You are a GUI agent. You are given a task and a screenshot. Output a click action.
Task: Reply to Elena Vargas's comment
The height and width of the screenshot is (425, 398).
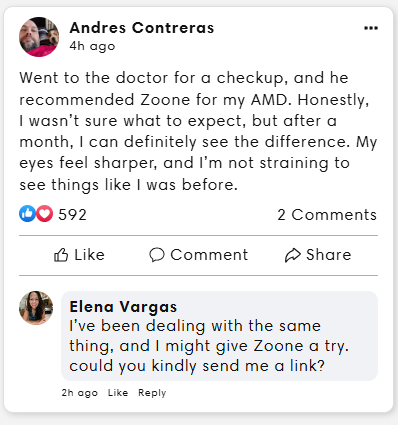(x=152, y=393)
